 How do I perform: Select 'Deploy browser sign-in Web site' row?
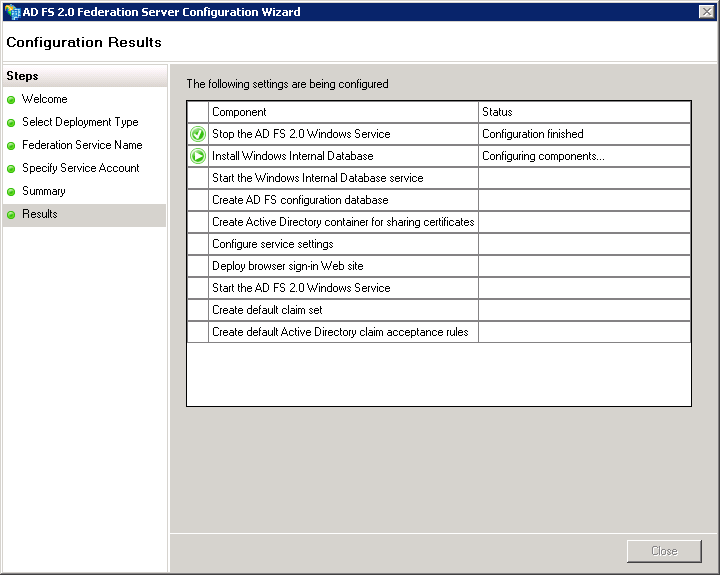(439, 266)
